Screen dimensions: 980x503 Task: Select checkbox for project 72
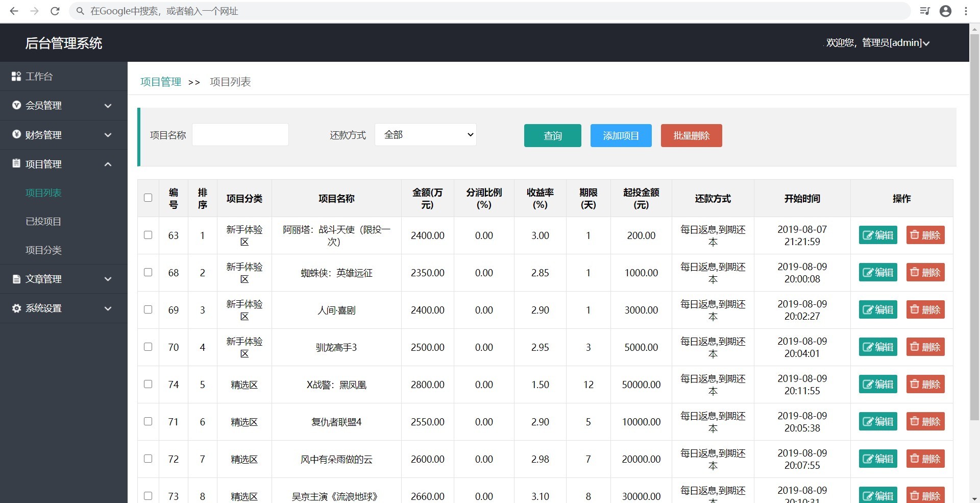[148, 459]
